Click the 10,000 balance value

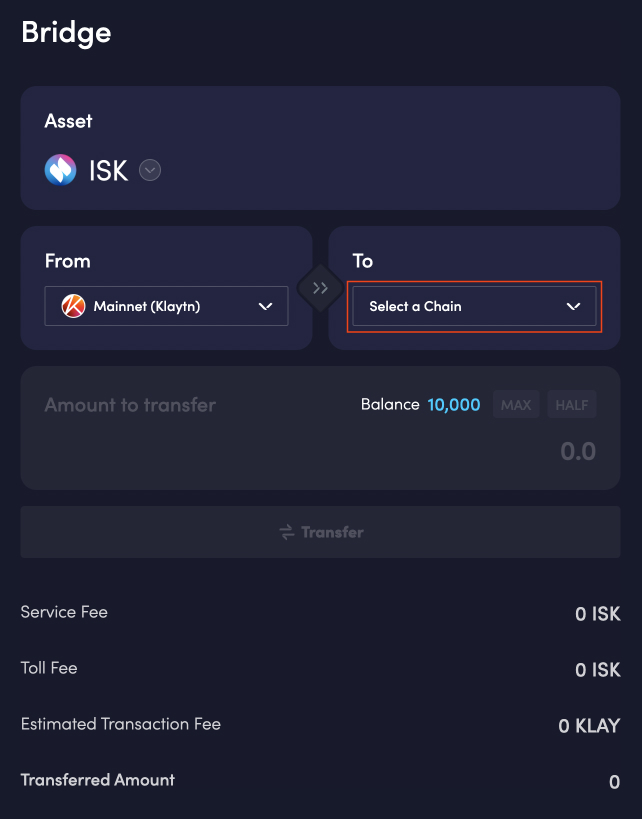453,405
